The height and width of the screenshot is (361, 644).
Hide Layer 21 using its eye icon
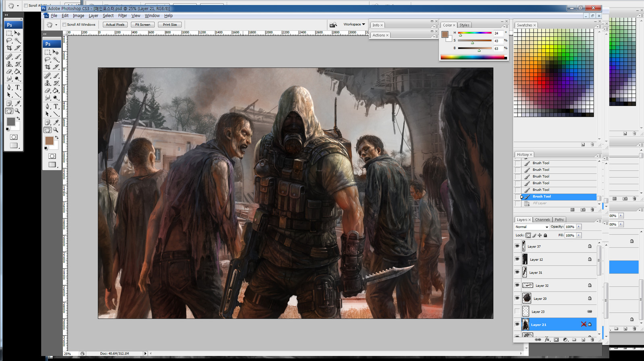(x=517, y=324)
